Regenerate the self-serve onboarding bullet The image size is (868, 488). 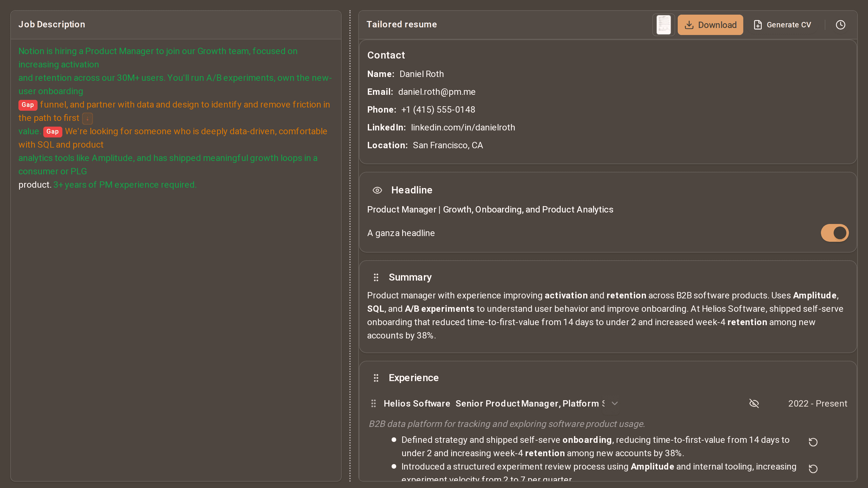[813, 442]
